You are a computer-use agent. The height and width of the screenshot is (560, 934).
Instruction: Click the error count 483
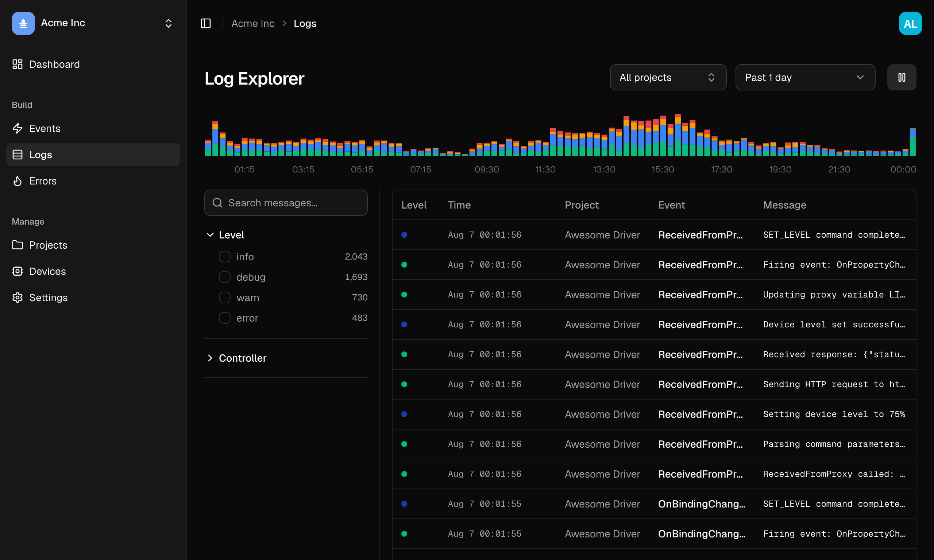[x=359, y=318]
